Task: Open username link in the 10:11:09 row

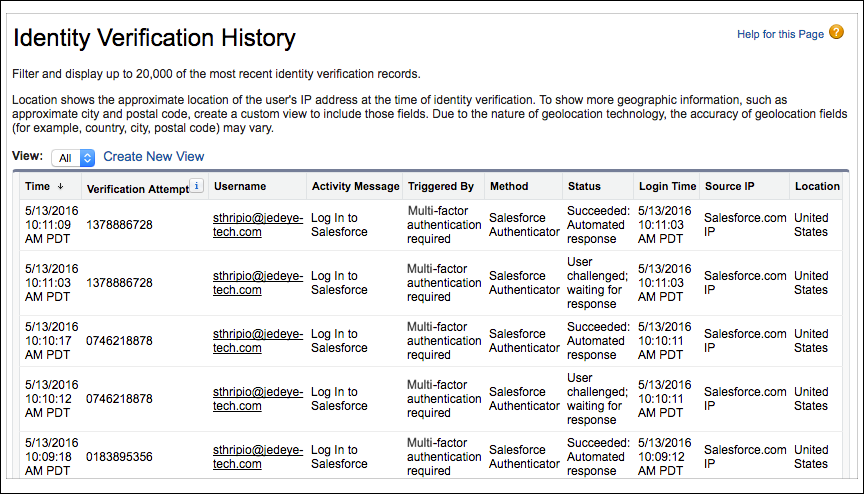Action: coord(258,225)
